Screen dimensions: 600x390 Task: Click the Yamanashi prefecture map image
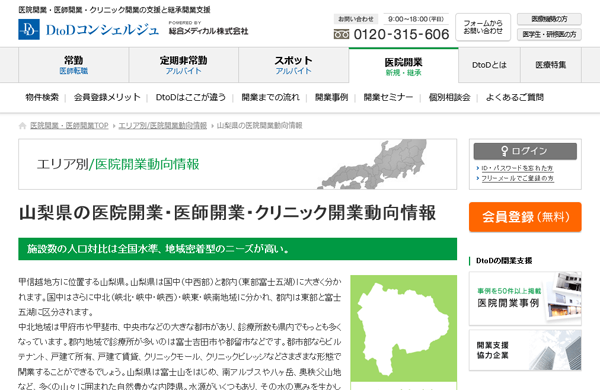click(x=403, y=328)
